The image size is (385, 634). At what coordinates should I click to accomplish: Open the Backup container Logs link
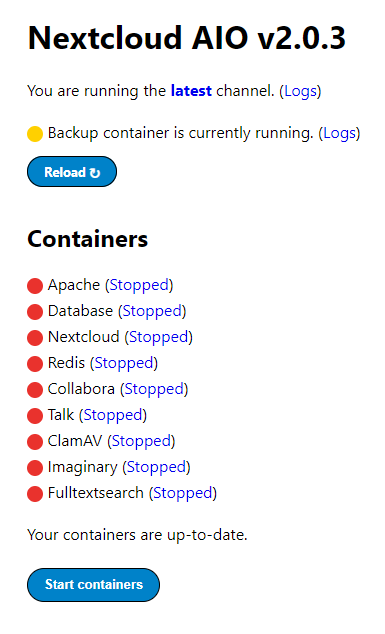(339, 133)
